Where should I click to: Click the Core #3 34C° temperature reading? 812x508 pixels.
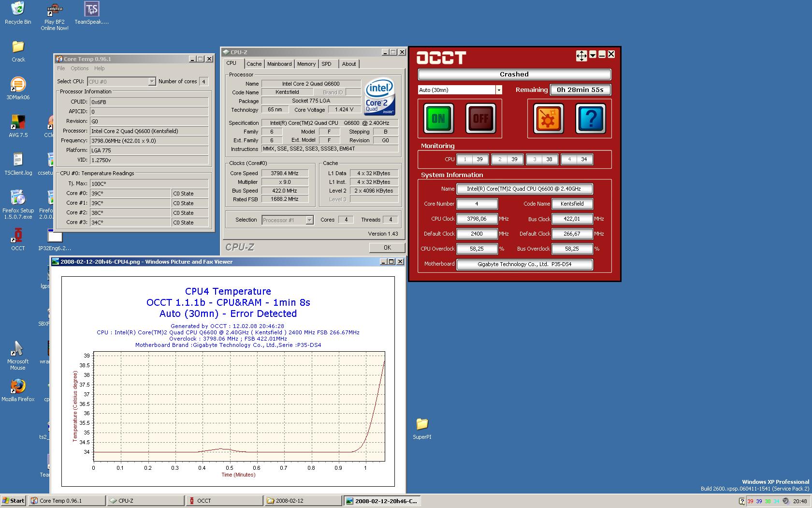click(130, 223)
